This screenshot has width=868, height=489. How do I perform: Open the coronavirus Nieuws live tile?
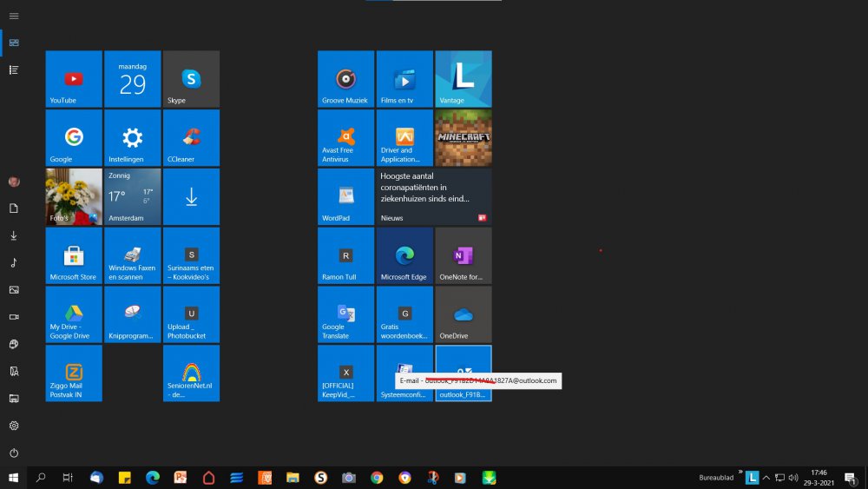click(433, 197)
